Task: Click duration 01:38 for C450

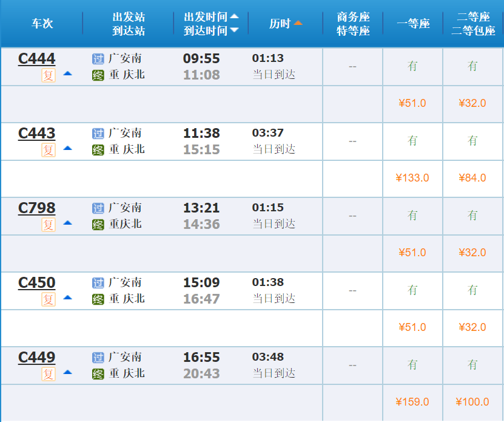Action: coord(267,282)
